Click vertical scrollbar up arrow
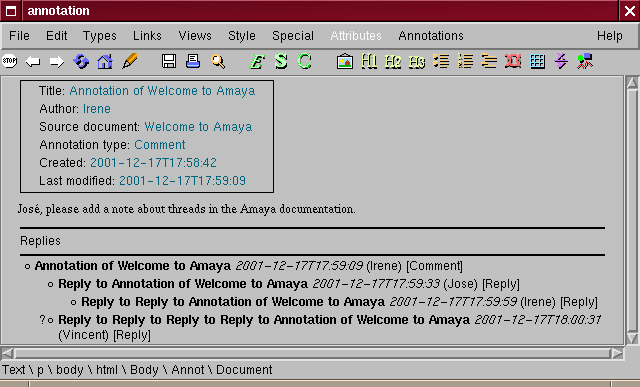Viewport: 640px width, 387px height. point(632,83)
